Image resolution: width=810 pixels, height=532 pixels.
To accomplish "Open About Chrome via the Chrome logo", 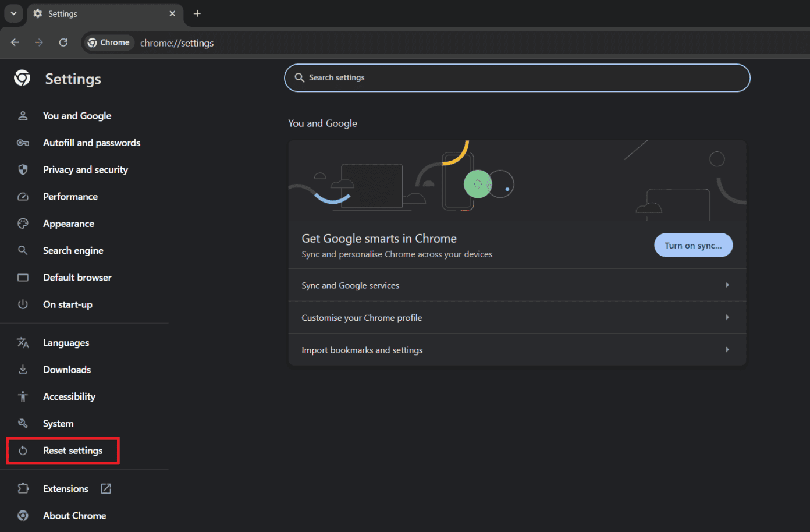I will [23, 516].
